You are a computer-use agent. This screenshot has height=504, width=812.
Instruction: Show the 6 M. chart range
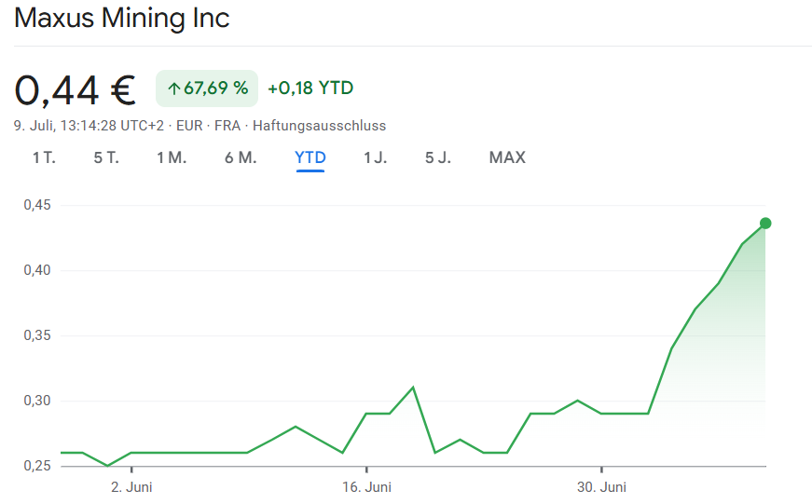click(241, 157)
